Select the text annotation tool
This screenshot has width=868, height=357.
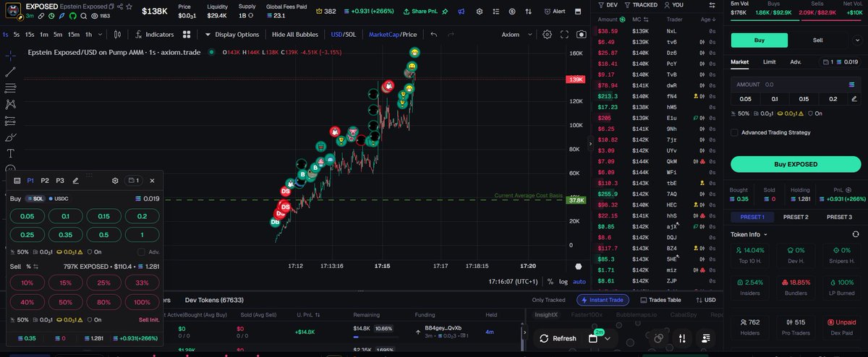[11, 153]
